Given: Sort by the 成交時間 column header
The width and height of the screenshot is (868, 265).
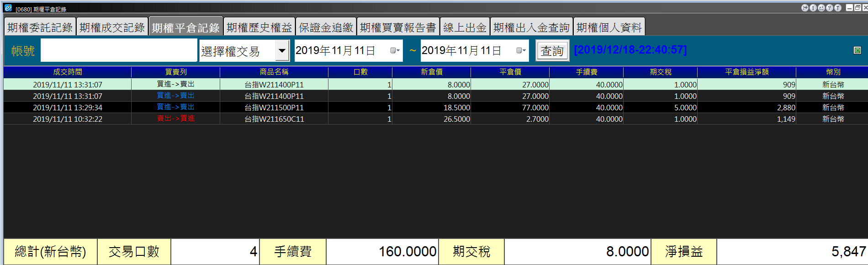Looking at the screenshot, I should point(68,72).
